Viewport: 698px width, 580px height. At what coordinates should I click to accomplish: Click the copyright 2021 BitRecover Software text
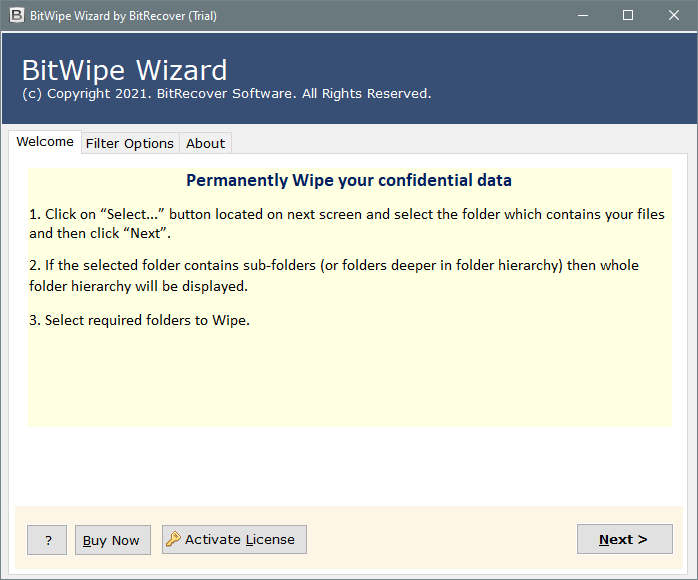(x=227, y=93)
